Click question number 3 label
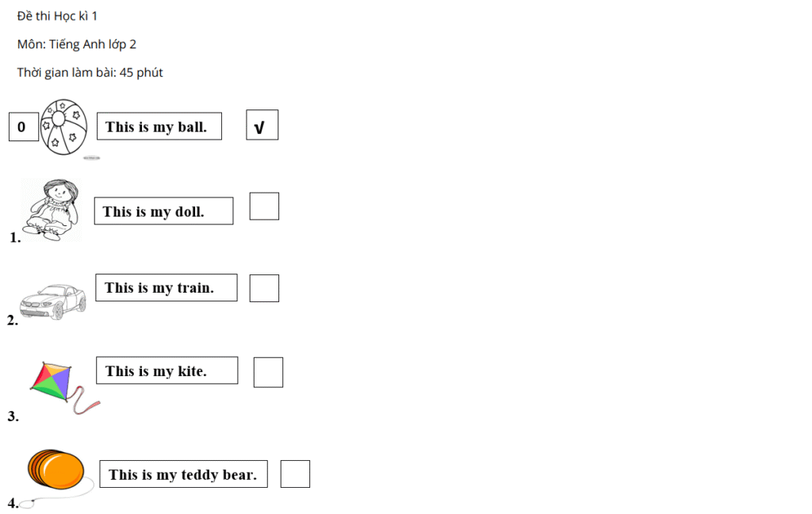812x514 pixels. click(x=13, y=416)
